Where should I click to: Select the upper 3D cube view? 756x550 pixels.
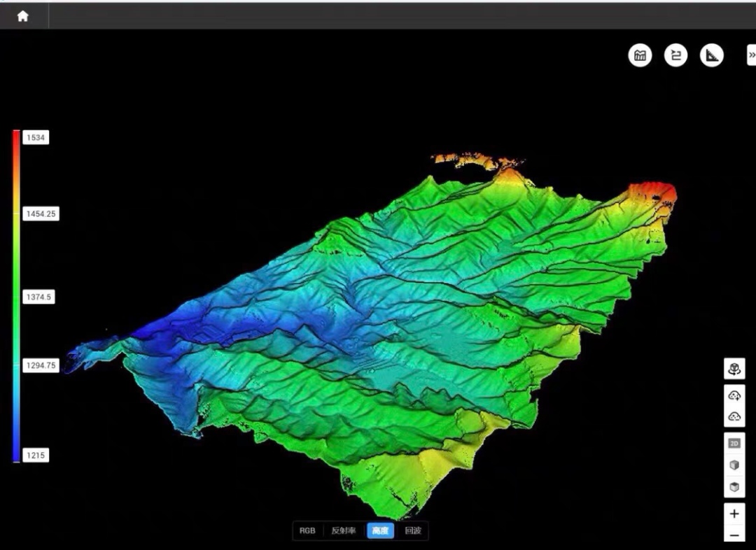(734, 465)
